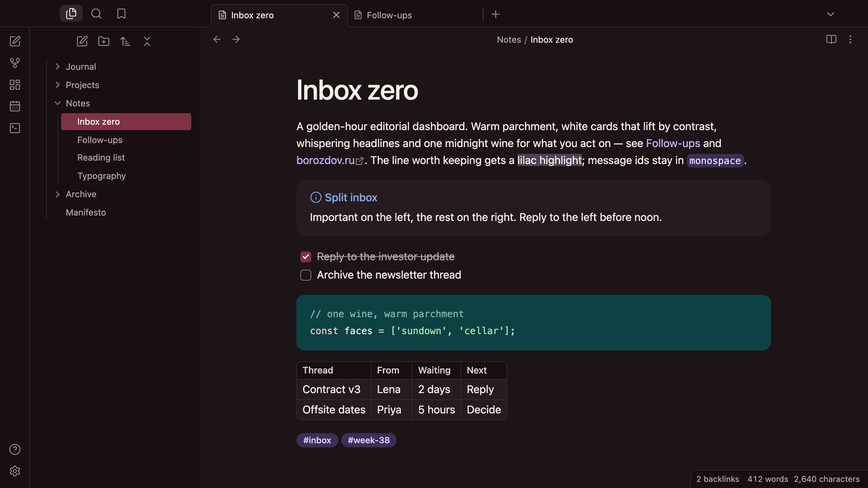868x488 pixels.
Task: Open the help icon
Action: point(15,449)
